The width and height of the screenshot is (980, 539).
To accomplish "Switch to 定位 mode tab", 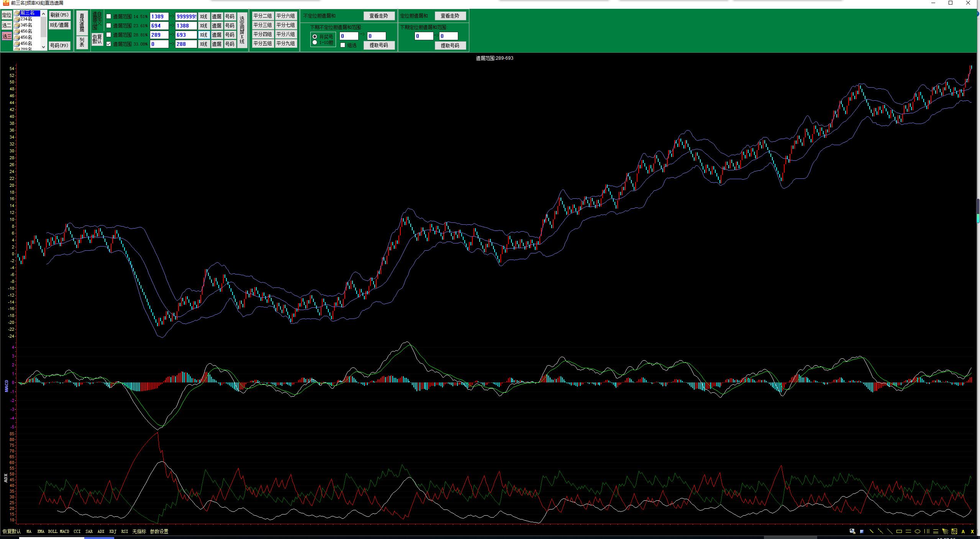I will click(7, 15).
